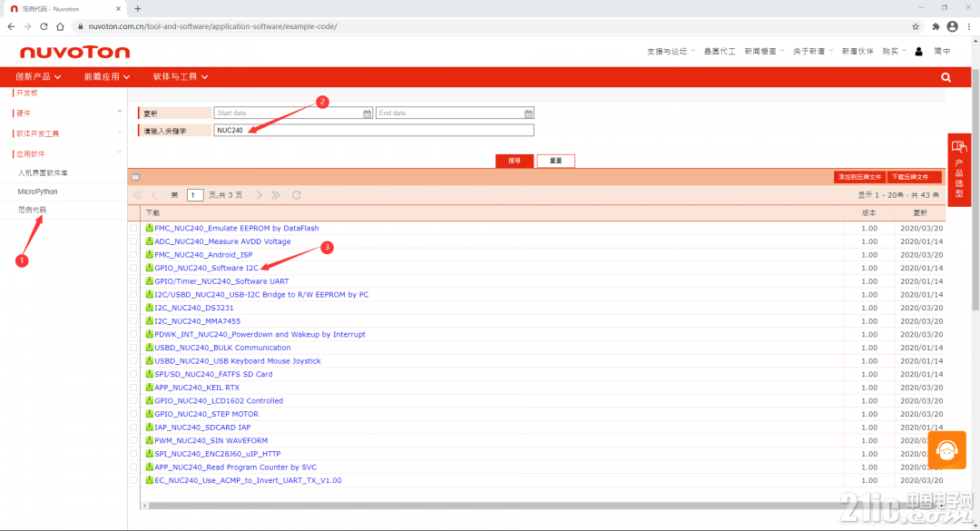Click the Nuvoton logo
The image size is (980, 531).
(x=75, y=52)
